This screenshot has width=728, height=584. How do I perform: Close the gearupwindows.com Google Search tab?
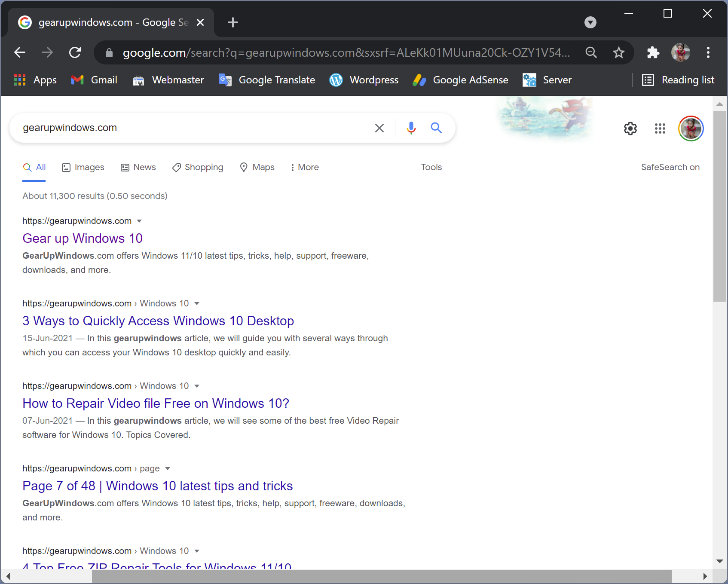(200, 22)
